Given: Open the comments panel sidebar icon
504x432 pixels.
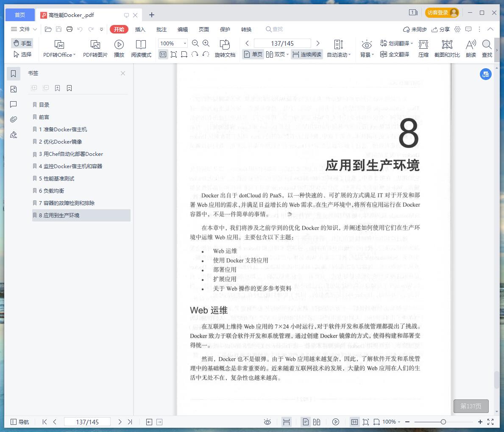Looking at the screenshot, I should click(14, 104).
